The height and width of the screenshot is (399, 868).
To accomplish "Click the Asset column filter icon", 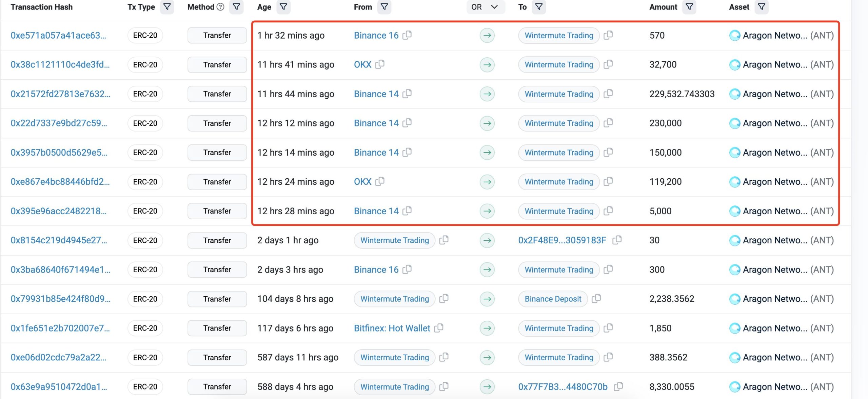I will point(761,7).
